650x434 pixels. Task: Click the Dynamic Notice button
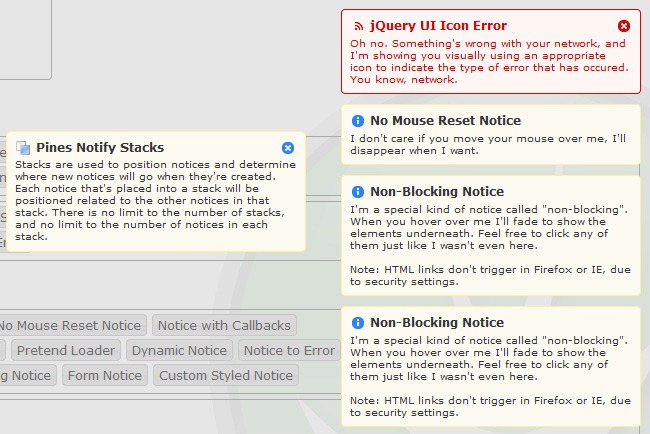(179, 350)
